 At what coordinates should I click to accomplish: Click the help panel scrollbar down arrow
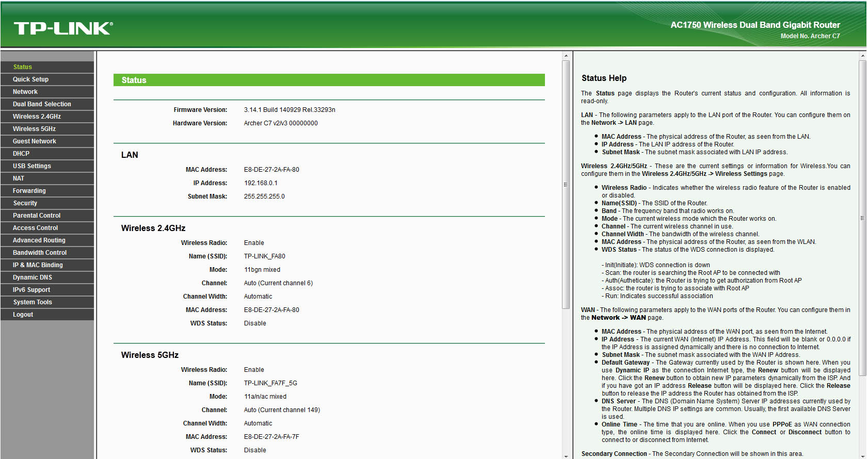[x=862, y=455]
